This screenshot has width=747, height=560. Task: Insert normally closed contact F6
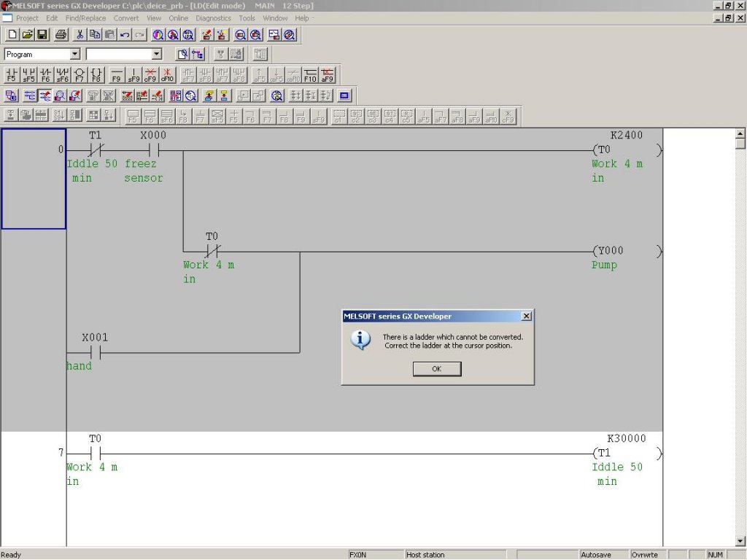click(x=45, y=75)
